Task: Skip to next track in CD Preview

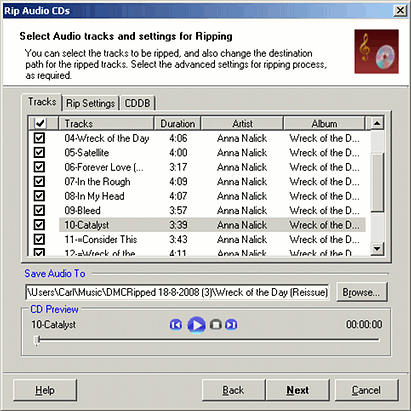Action: (x=231, y=325)
